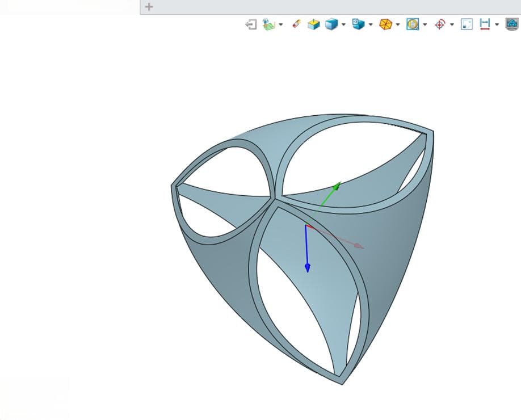The image size is (521, 420).
Task: Expand dropdown beside orange mesh icon
Action: tap(398, 24)
